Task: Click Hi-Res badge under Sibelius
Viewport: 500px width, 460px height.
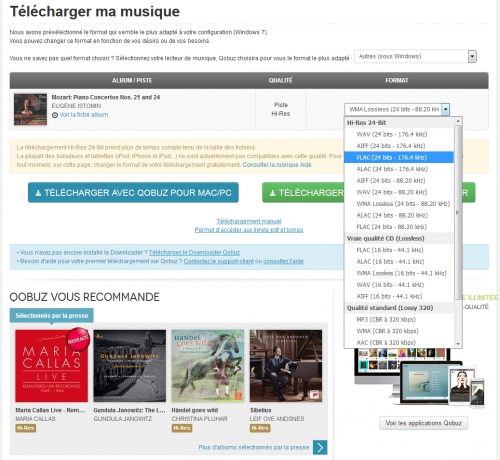Action: [x=260, y=428]
